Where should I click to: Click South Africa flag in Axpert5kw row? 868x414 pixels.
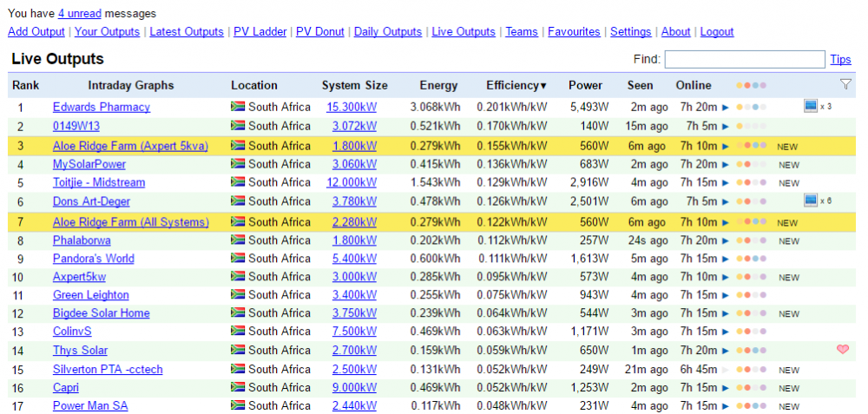(238, 276)
